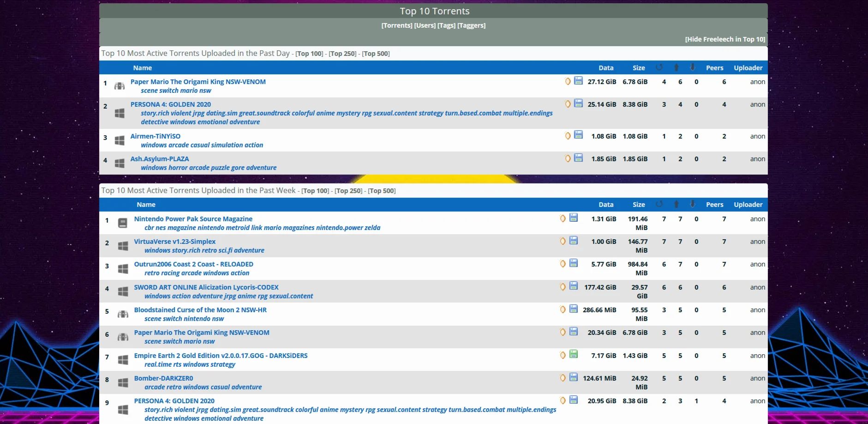Click the floppy download icon for Airmen-TiNYiSO
Image resolution: width=868 pixels, height=424 pixels.
tap(578, 135)
